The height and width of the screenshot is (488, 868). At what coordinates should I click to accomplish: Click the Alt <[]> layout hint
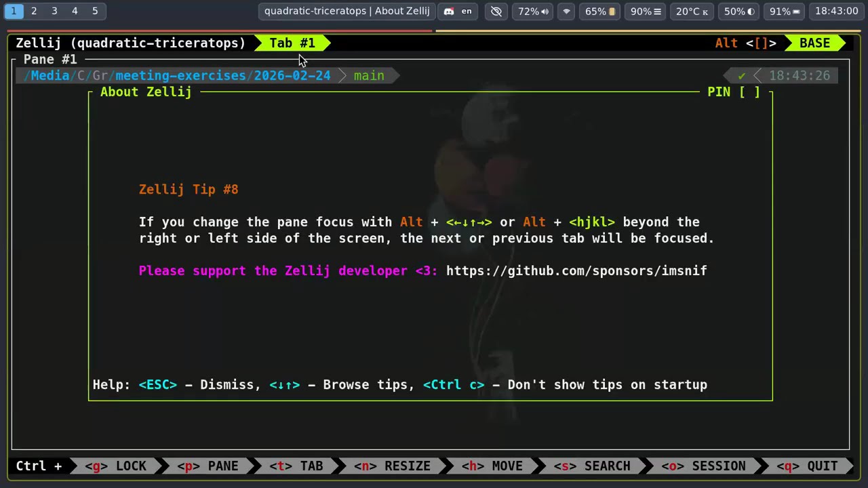(745, 43)
